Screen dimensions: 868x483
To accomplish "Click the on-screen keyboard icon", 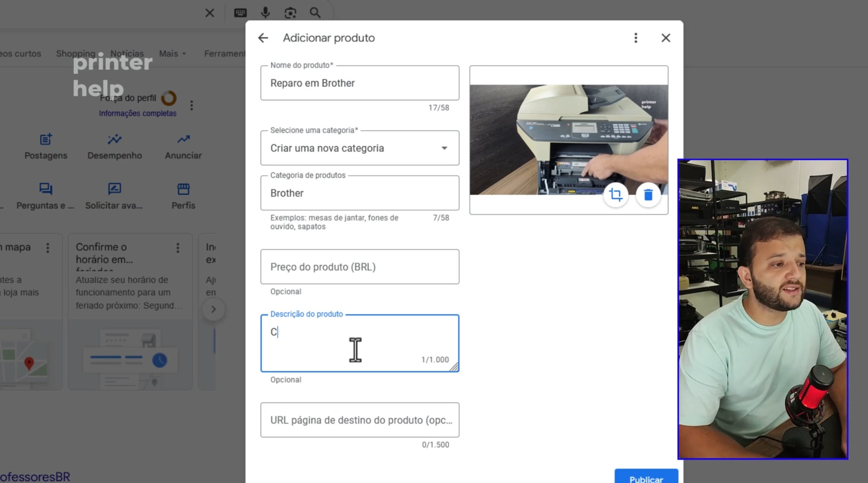I will tap(240, 13).
